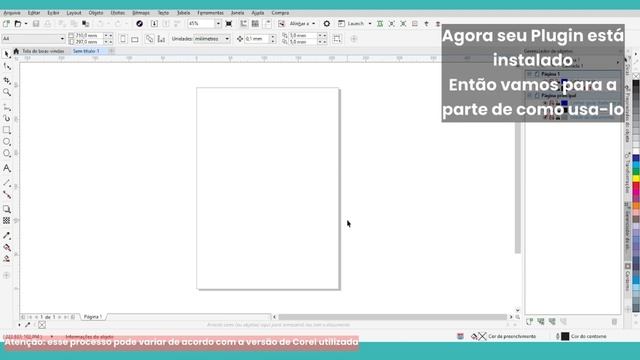Open the Ferramentas menu
Image resolution: width=640 pixels, height=360 pixels.
click(x=210, y=13)
